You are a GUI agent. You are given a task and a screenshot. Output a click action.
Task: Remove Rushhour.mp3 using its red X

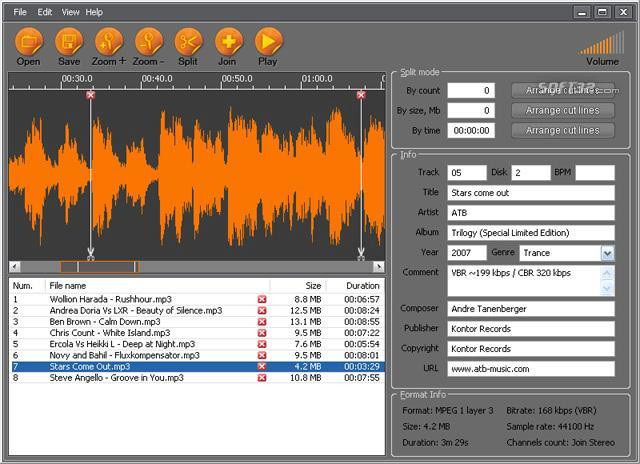[262, 299]
